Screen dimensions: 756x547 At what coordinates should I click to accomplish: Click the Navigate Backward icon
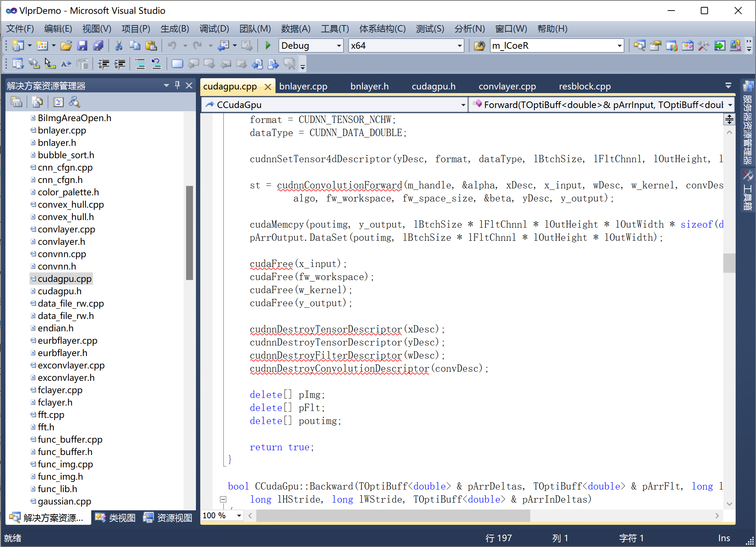tap(223, 45)
